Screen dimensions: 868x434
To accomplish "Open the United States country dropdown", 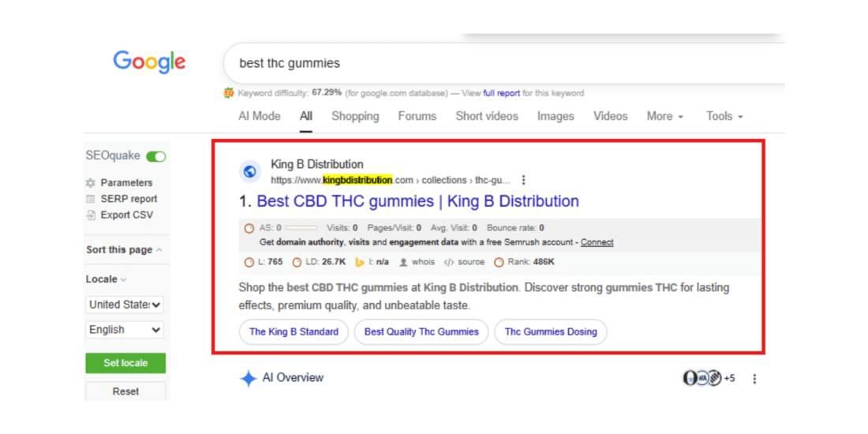I will tap(125, 305).
